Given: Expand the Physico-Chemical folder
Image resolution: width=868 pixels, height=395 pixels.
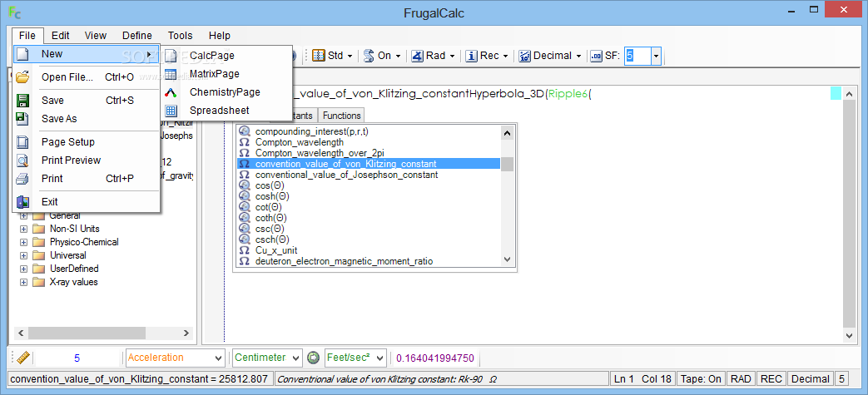Looking at the screenshot, I should (24, 242).
